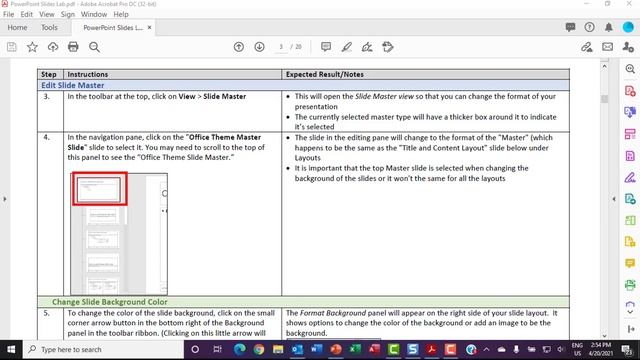Open Microsoft Edge from the taskbar
This screenshot has width=640, height=360.
(x=240, y=349)
